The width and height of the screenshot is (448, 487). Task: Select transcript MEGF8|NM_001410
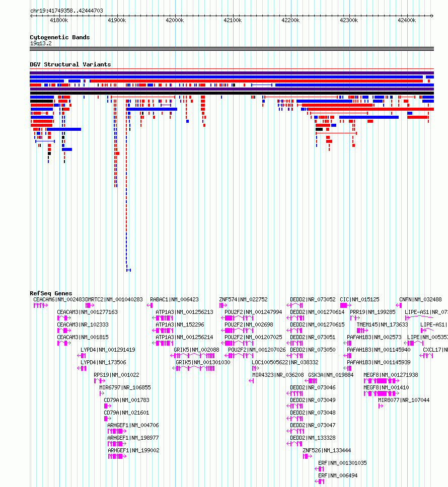click(386, 387)
